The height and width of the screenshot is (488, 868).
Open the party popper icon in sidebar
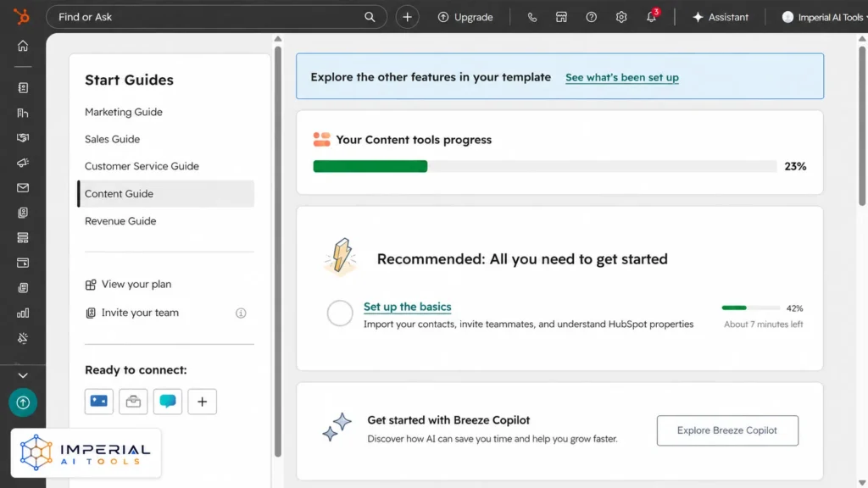tap(23, 338)
